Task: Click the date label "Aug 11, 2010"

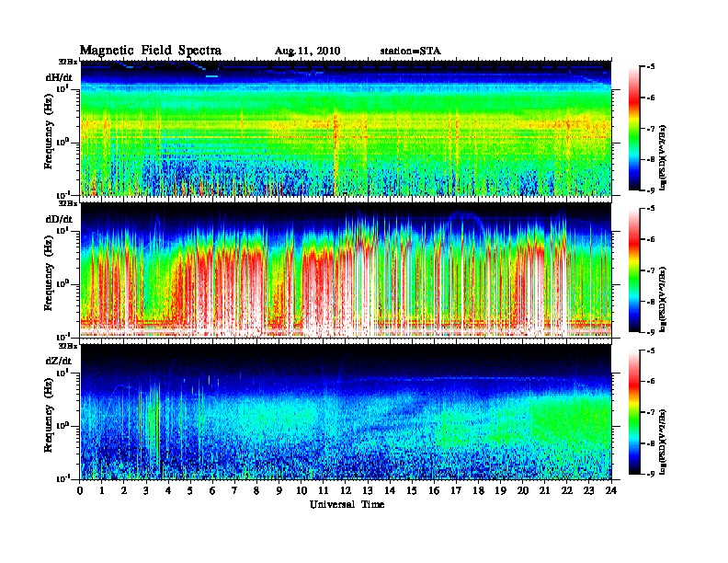Action: 307,52
